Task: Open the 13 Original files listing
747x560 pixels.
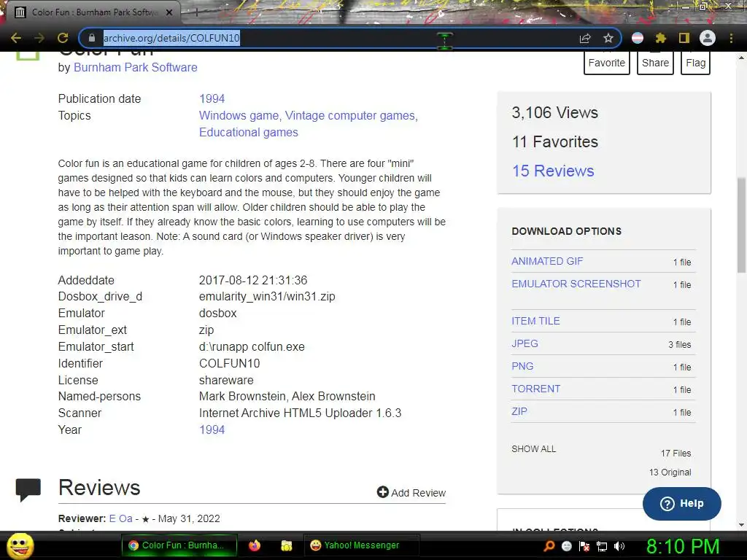Action: click(x=670, y=472)
